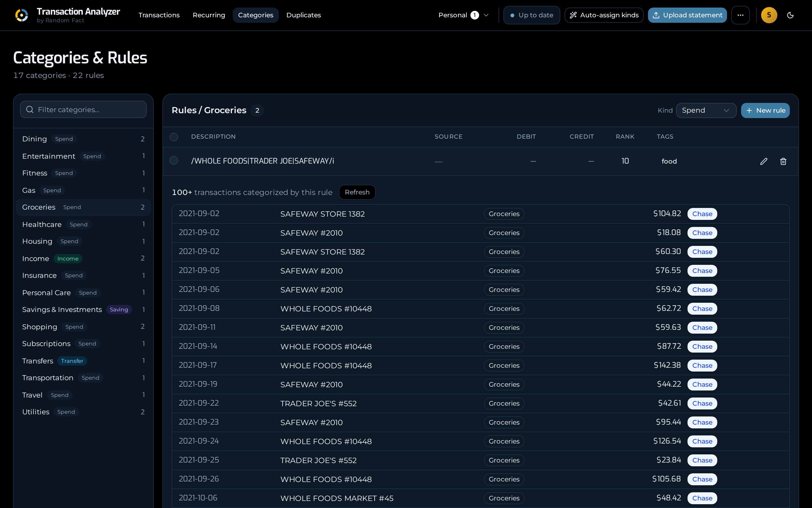Click the Rules / Groceries count badge
The width and height of the screenshot is (812, 508).
(257, 110)
